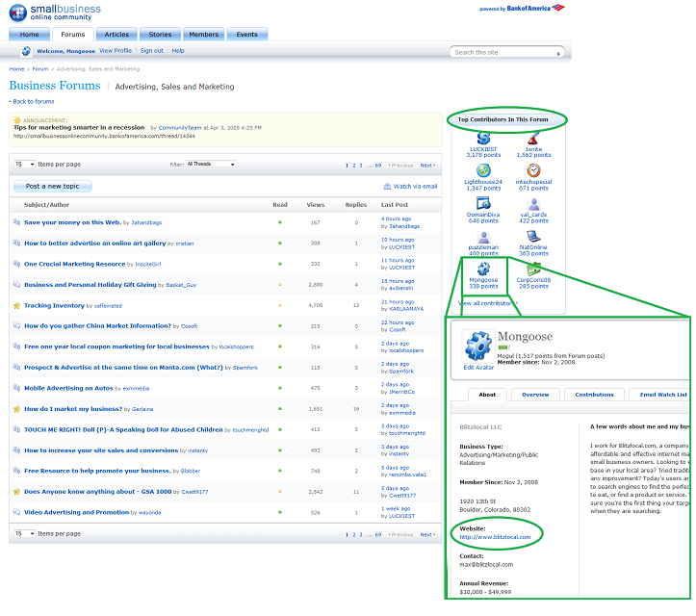Click announcement star icon
This screenshot has width=696, height=616.
click(x=17, y=120)
